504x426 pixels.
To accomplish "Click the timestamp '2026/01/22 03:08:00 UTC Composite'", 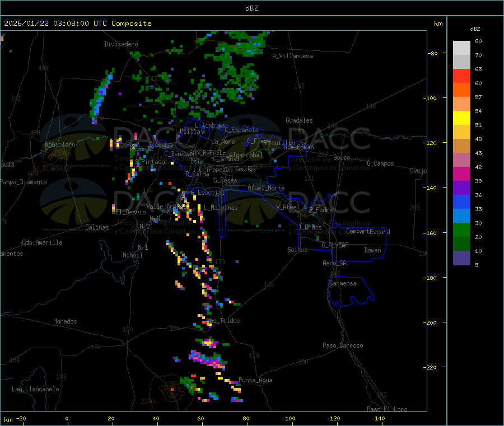I will pyautogui.click(x=77, y=24).
